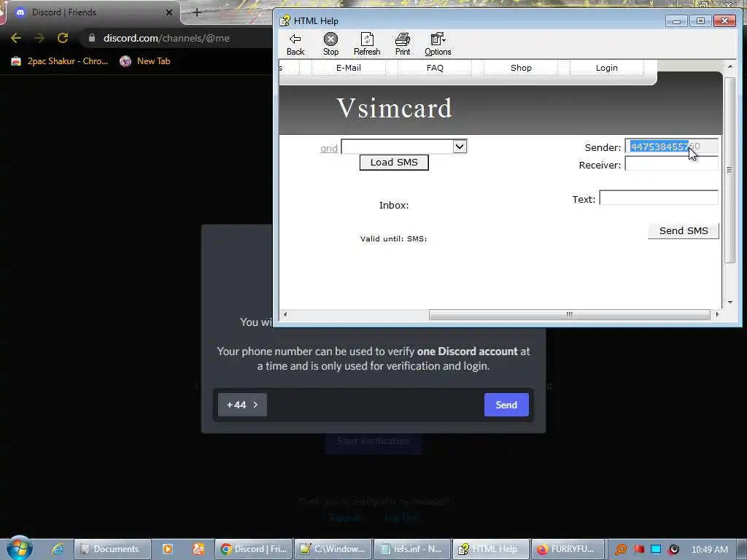Open the Windows Start menu
Screen dimensions: 747x560
[x=19, y=548]
